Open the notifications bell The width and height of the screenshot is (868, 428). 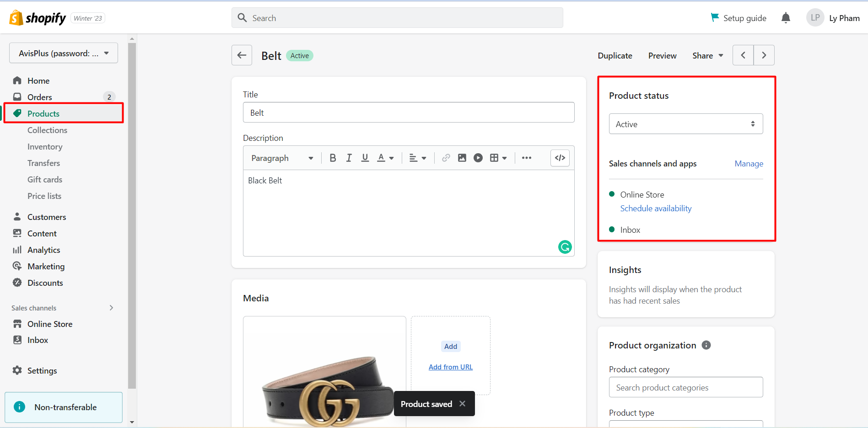click(x=786, y=18)
